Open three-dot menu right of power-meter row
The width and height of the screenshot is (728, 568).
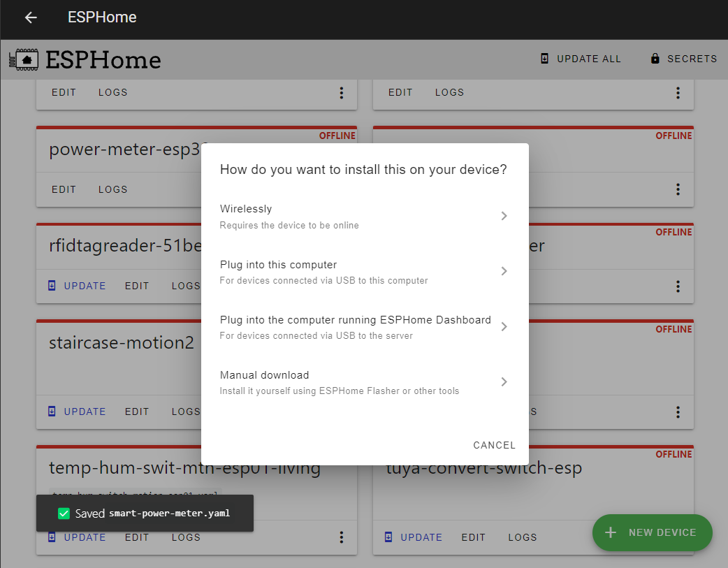(x=678, y=189)
